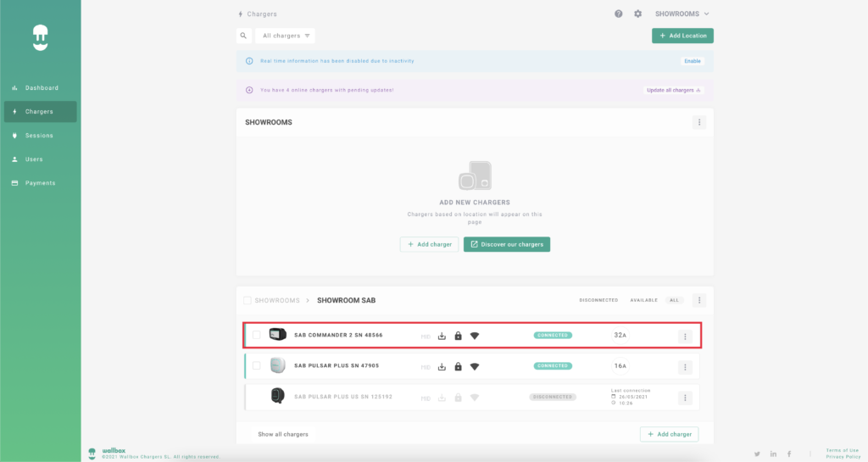Click the Add Location button
Image resolution: width=868 pixels, height=462 pixels.
(x=682, y=36)
